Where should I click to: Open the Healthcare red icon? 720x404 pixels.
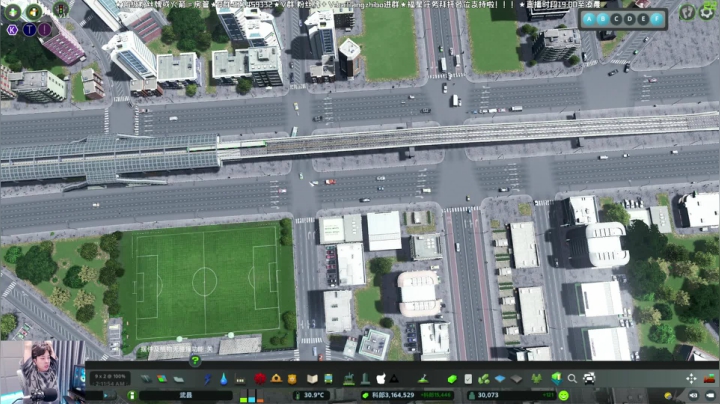260,379
